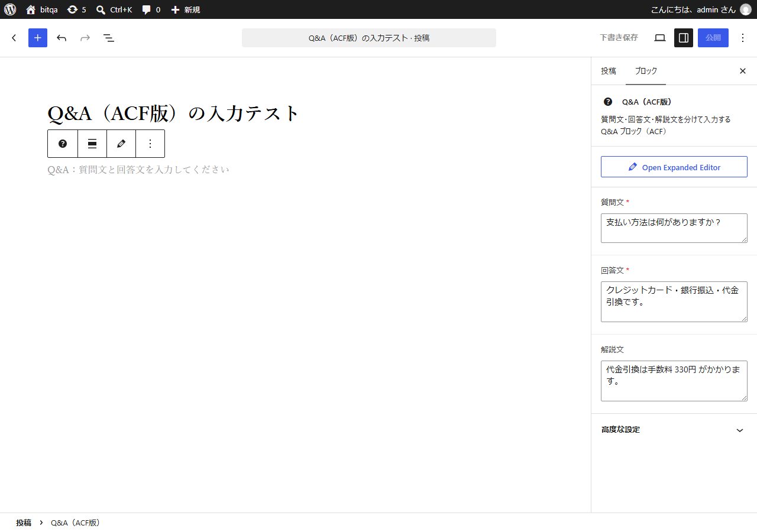Edit the 解説文 text field

point(674,381)
